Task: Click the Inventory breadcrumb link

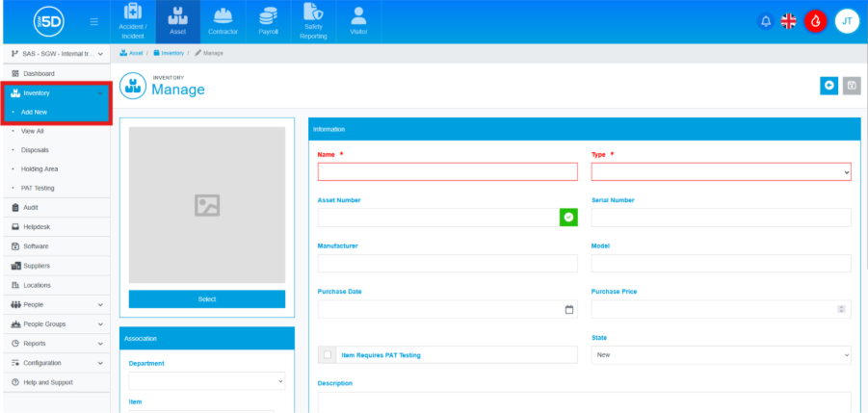Action: click(x=171, y=53)
